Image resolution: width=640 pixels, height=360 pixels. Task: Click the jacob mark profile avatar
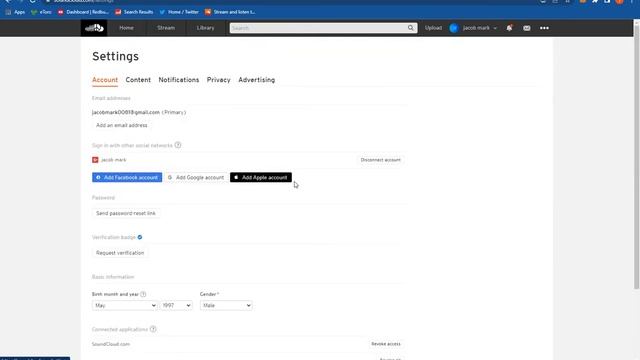(453, 28)
